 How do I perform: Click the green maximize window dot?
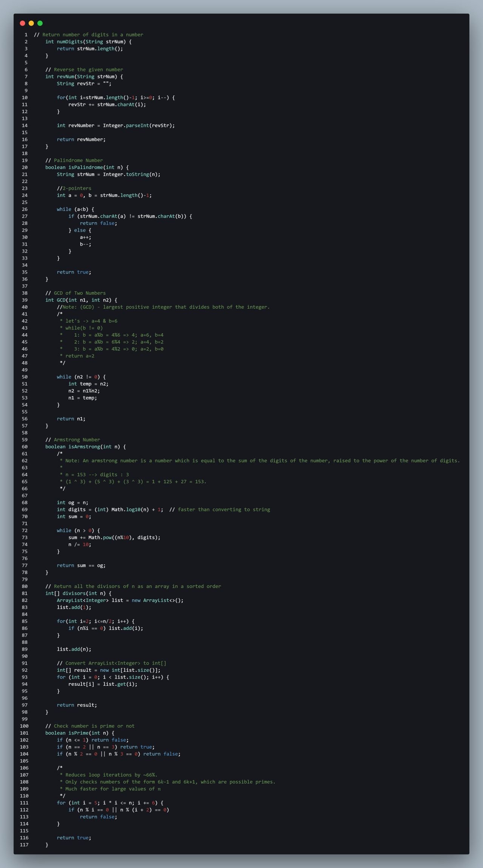click(40, 23)
